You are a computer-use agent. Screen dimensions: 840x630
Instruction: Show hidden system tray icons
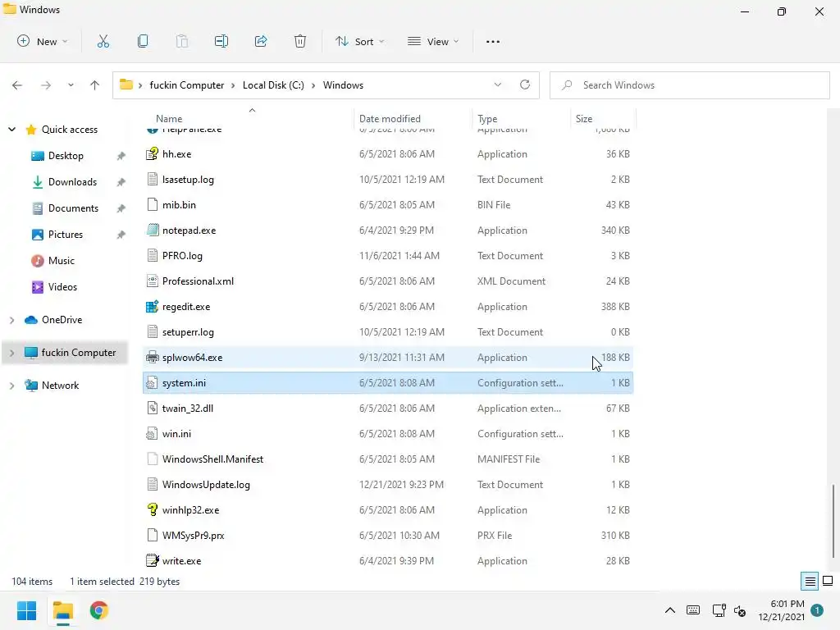coord(669,610)
